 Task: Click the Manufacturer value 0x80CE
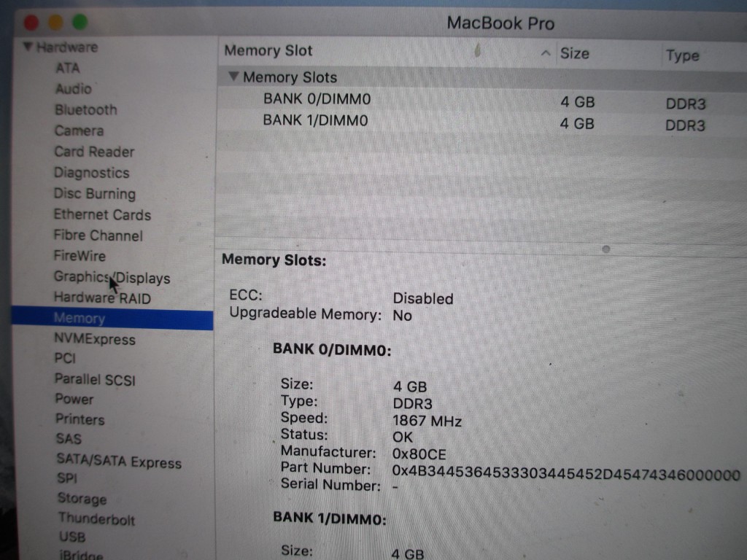point(419,454)
